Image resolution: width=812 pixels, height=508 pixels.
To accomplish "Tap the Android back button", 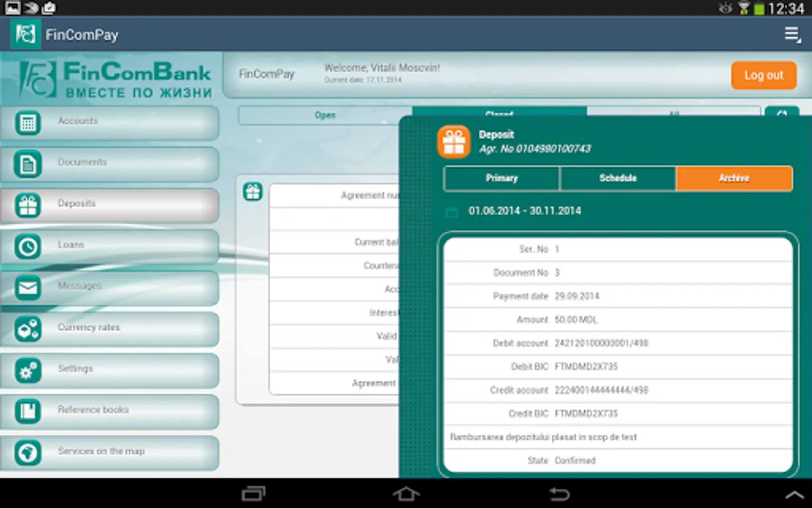I will tap(559, 494).
